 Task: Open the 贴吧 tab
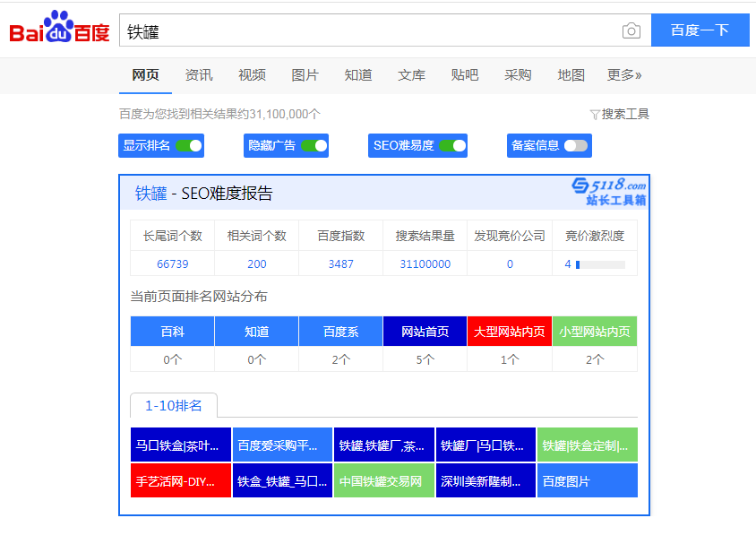click(465, 75)
